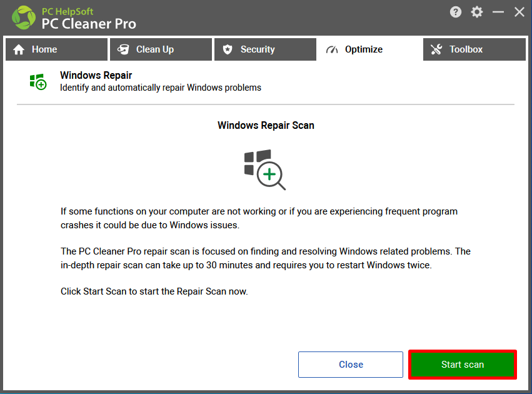
Task: Click the Windows Repair green header icon
Action: click(x=38, y=82)
